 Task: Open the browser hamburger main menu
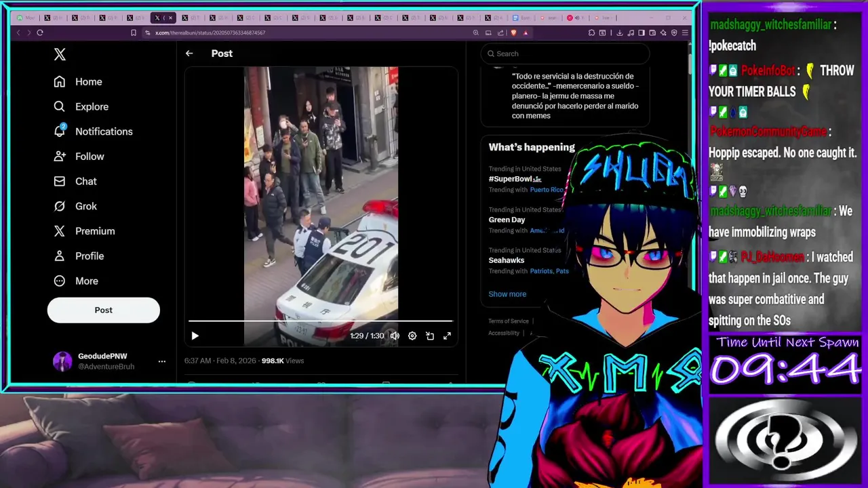(686, 33)
